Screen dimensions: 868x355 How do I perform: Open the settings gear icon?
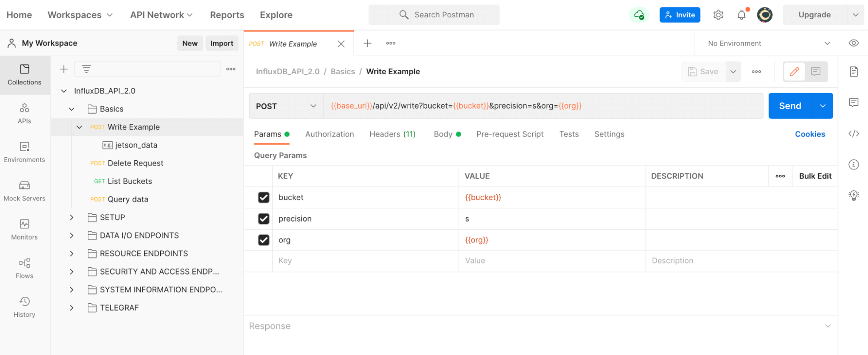point(718,15)
